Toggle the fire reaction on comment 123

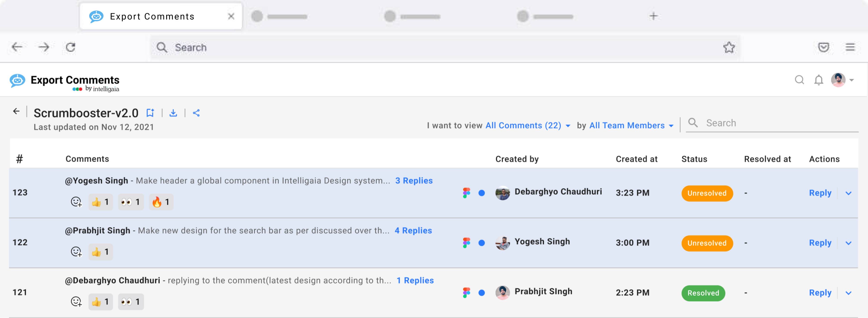[161, 202]
